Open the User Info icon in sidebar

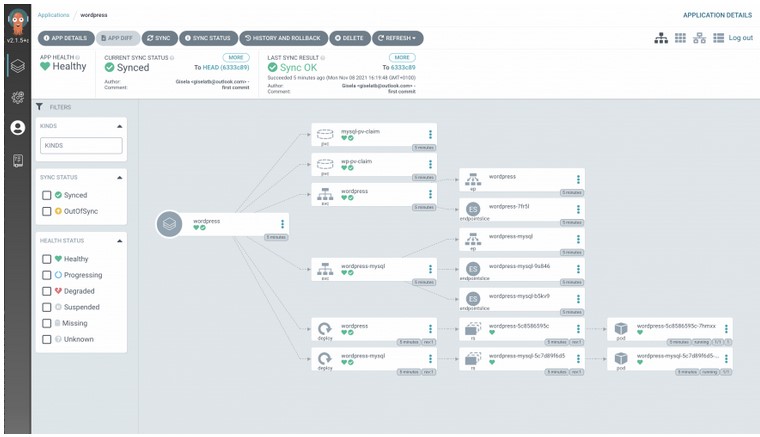(17, 128)
